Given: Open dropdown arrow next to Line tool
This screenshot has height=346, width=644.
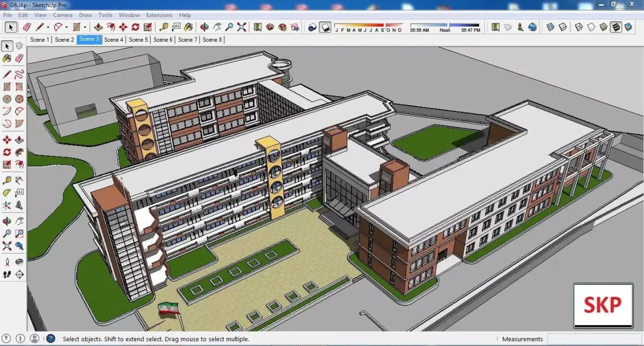Looking at the screenshot, I should pos(48,27).
